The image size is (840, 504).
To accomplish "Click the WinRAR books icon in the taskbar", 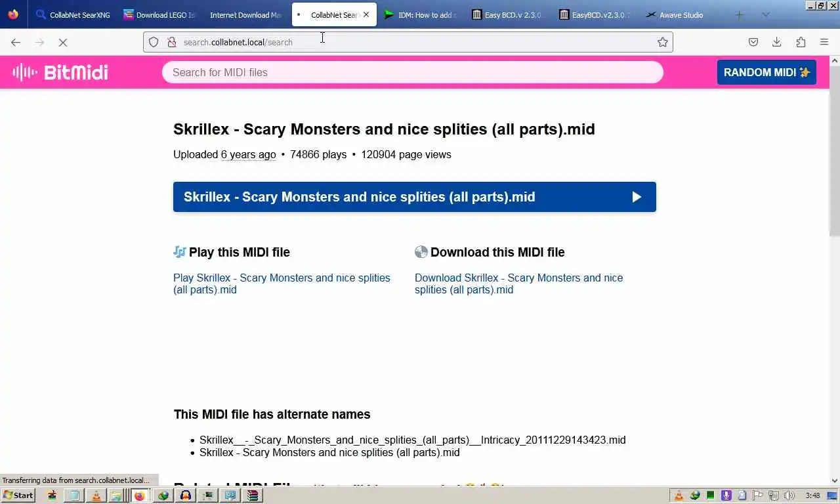I will [x=253, y=495].
